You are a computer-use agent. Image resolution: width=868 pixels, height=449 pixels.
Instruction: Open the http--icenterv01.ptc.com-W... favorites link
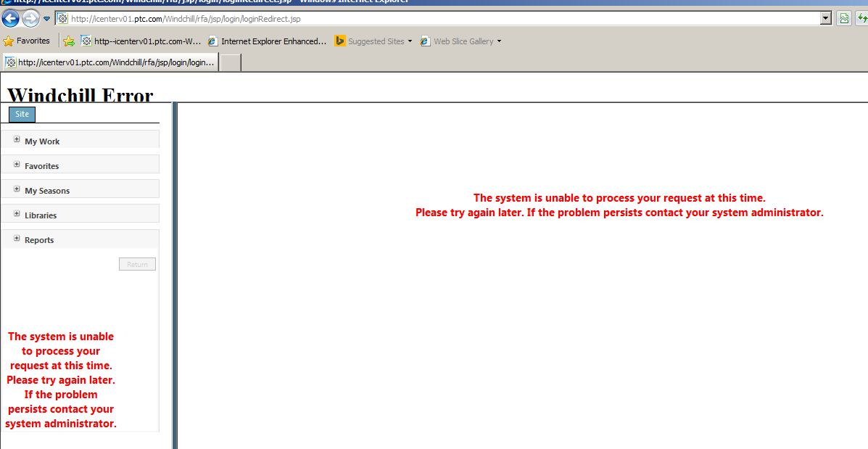click(x=141, y=41)
